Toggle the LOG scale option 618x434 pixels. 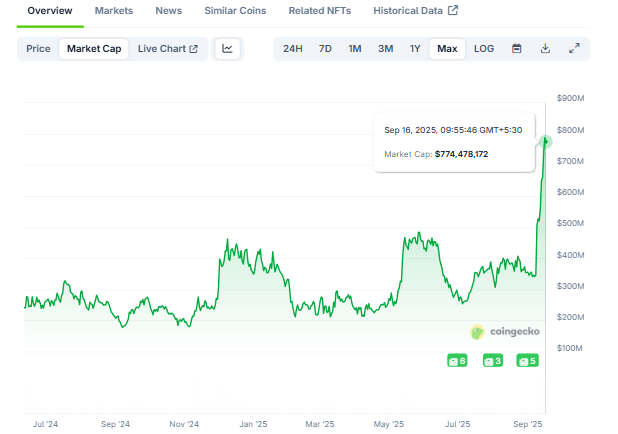(x=484, y=48)
